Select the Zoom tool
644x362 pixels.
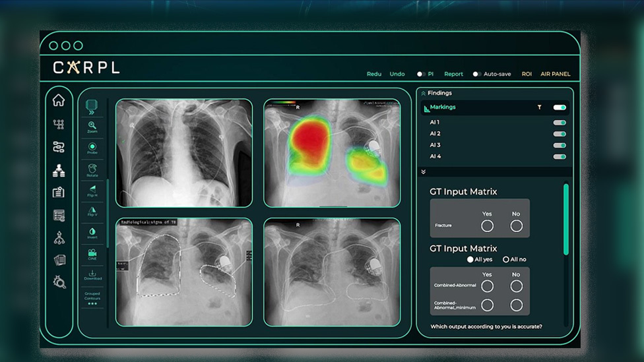pos(92,125)
